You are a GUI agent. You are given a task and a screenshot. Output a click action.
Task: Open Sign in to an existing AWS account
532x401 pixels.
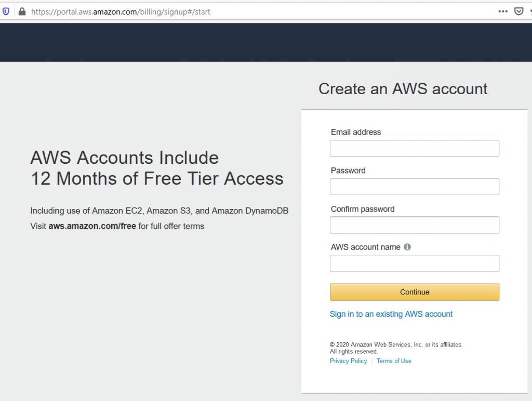391,314
